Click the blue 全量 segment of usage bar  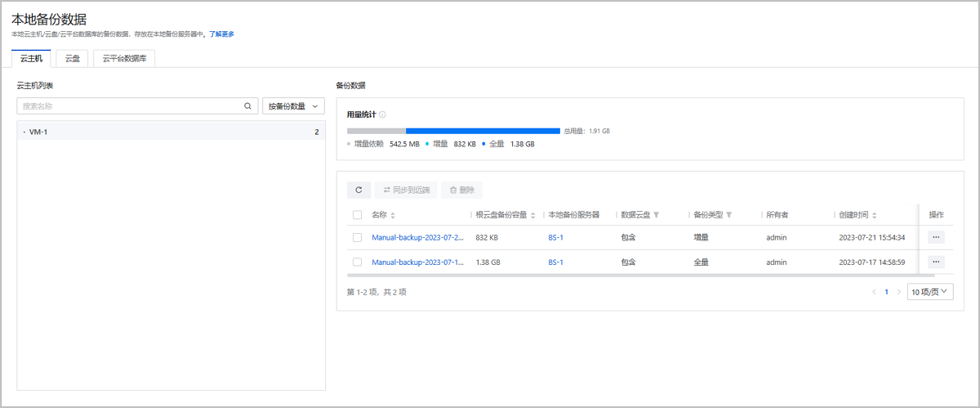482,130
